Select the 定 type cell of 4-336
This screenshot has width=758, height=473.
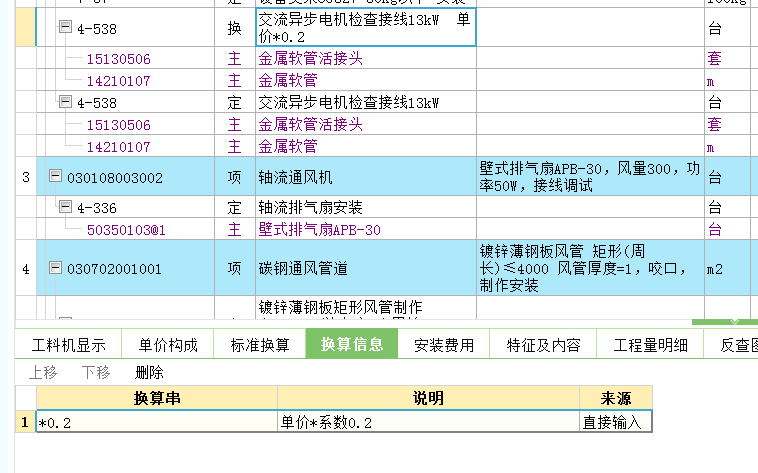[x=234, y=207]
